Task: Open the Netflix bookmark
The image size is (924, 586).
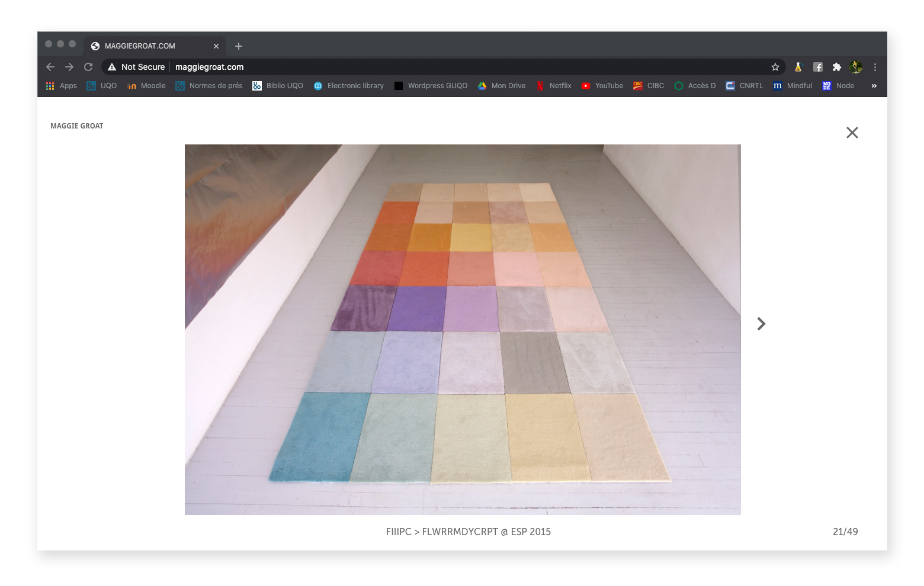Action: click(x=554, y=86)
